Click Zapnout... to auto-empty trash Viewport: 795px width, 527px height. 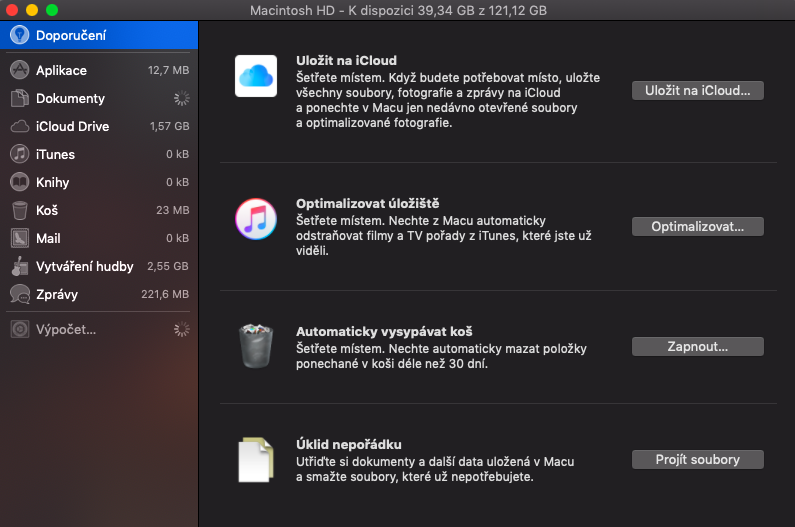tap(697, 346)
